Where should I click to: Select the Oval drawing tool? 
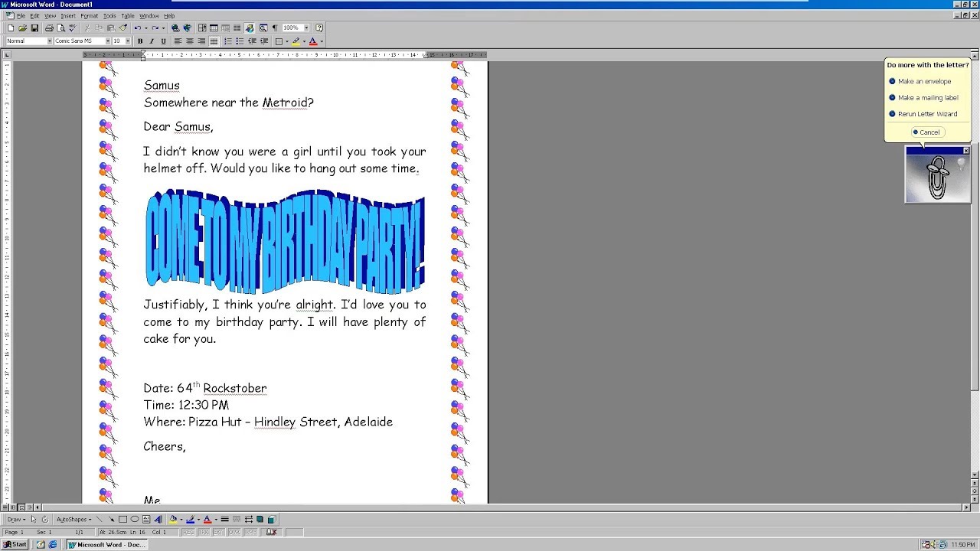point(135,519)
